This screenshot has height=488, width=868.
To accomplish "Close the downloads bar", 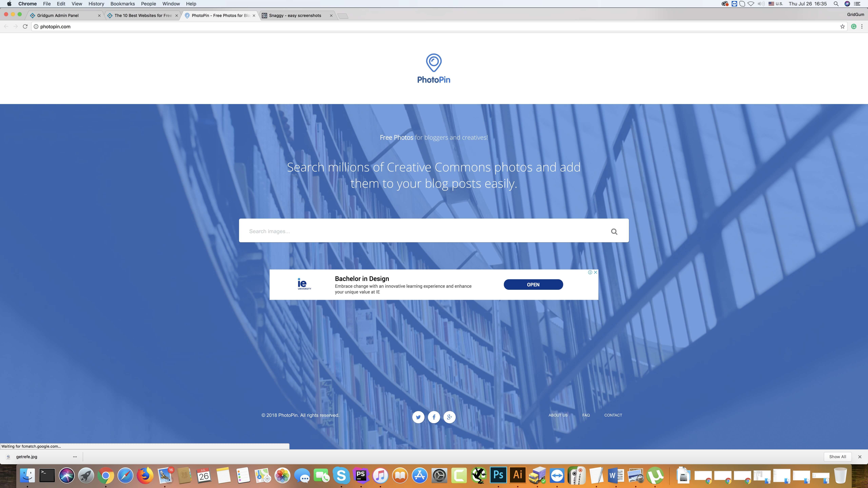I will click(860, 457).
